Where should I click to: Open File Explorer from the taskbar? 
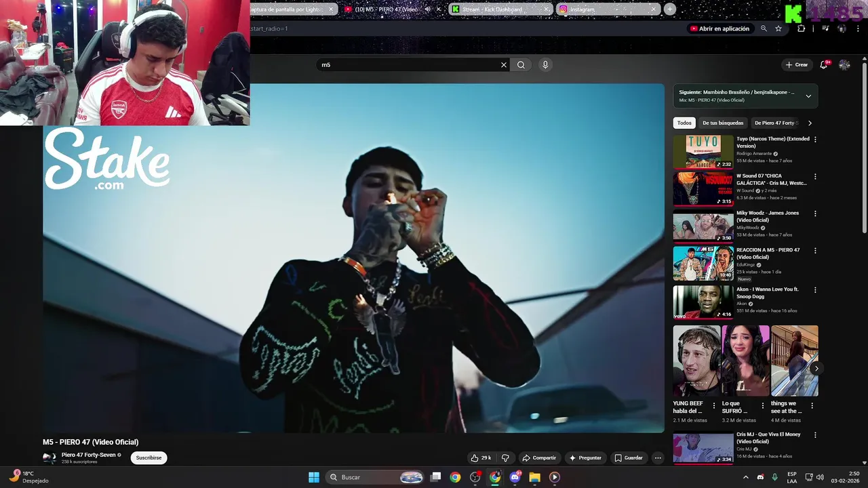pos(535,477)
